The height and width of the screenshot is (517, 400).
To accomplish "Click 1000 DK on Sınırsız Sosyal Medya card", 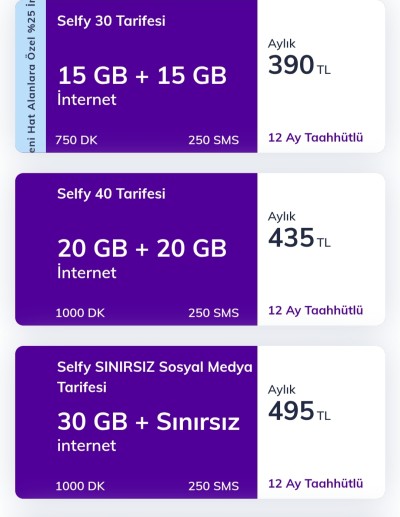I will [80, 486].
